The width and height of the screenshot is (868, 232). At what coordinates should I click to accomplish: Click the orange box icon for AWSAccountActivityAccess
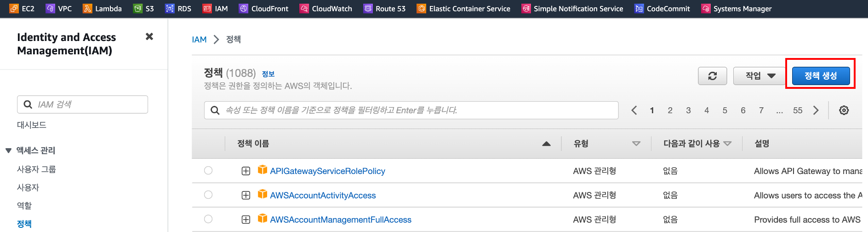(x=263, y=194)
